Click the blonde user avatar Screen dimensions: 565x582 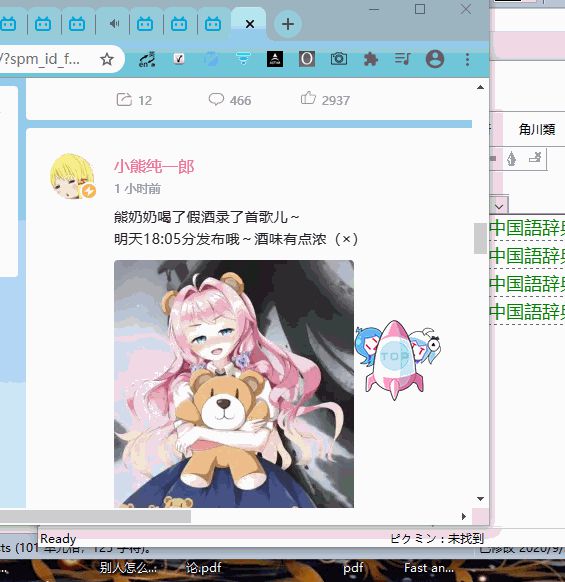[72, 176]
